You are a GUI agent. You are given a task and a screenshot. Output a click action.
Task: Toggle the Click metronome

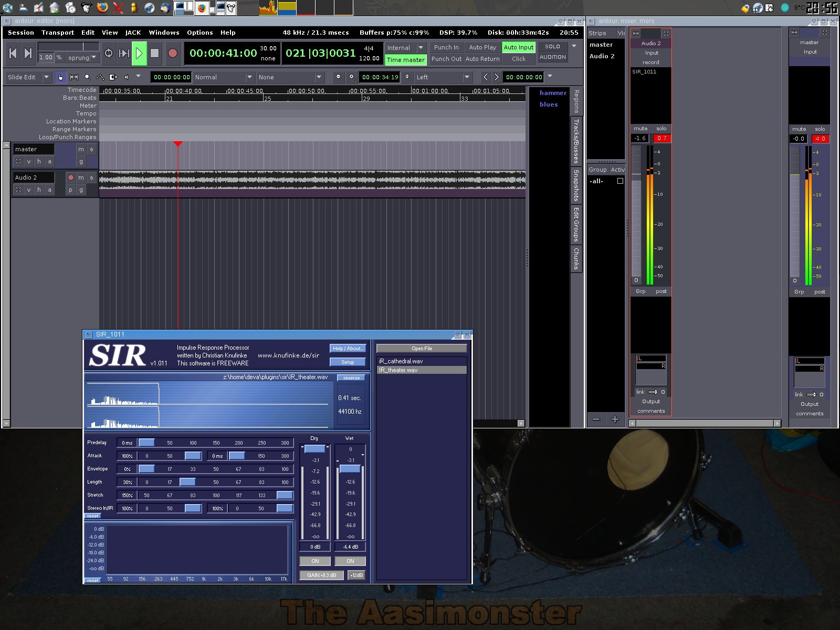[519, 59]
